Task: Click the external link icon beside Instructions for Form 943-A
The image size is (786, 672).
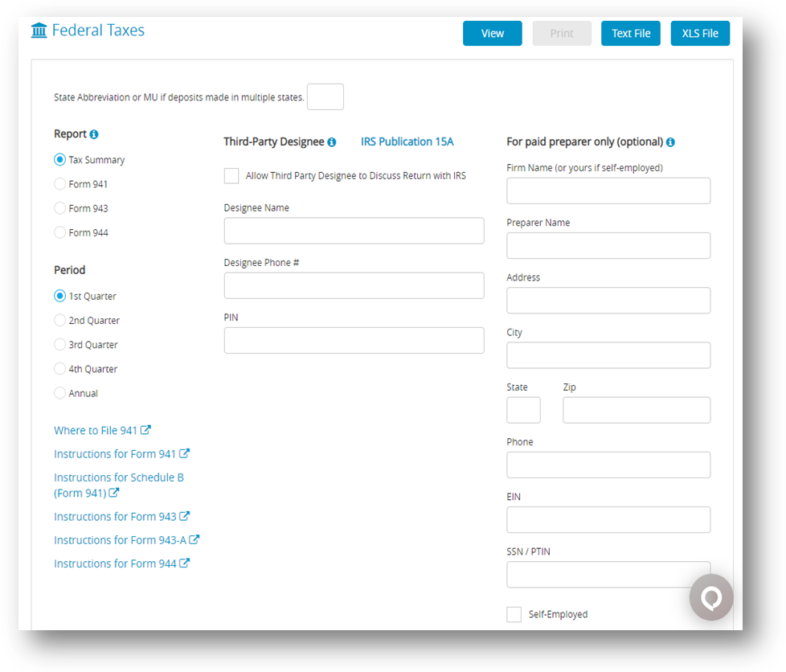Action: click(195, 539)
